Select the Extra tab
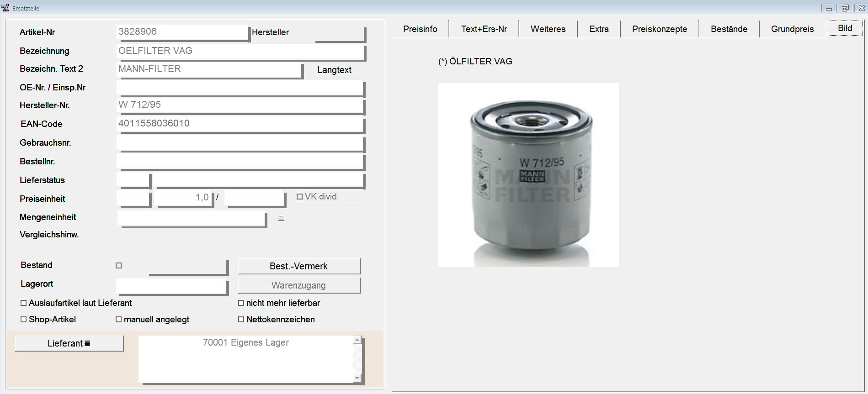Screen dimensions: 868x394 tap(599, 29)
